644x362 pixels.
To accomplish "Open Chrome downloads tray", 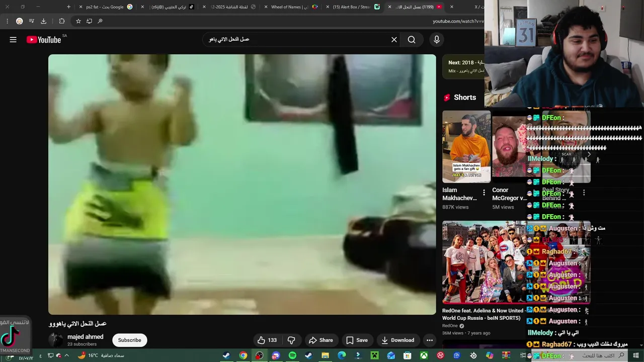I will (x=43, y=21).
